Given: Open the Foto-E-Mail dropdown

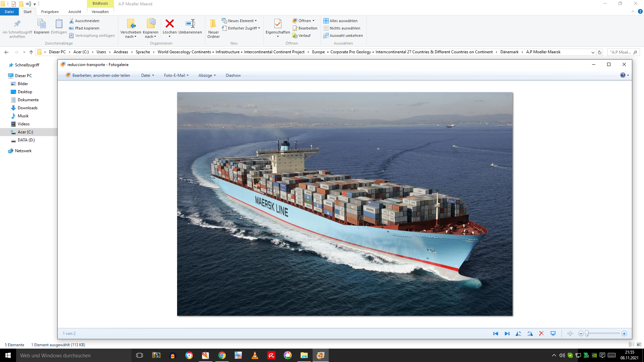Looking at the screenshot, I should (176, 75).
